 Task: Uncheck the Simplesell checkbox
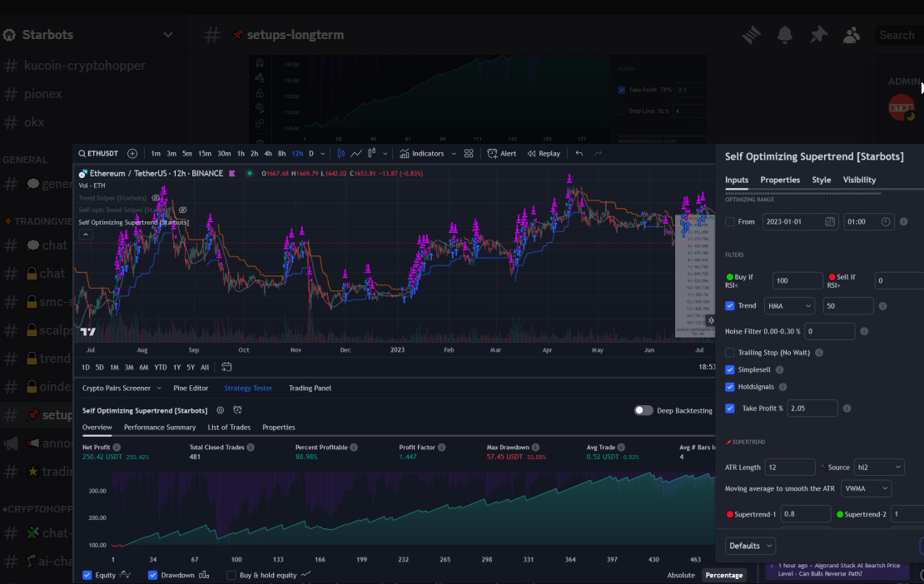coord(730,369)
